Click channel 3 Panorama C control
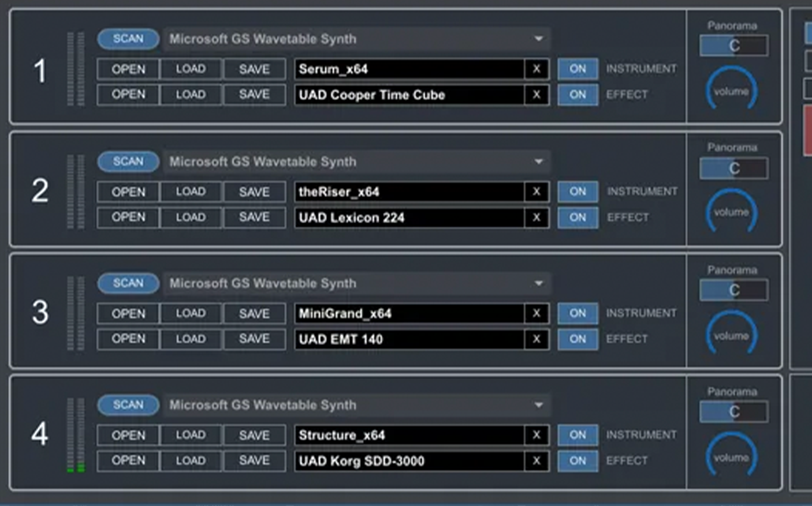 click(x=733, y=290)
